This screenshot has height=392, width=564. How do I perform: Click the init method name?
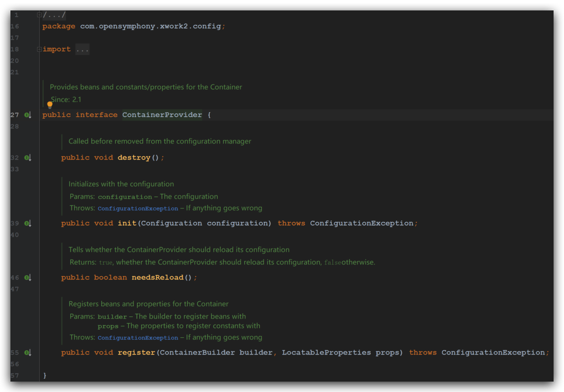tap(127, 224)
